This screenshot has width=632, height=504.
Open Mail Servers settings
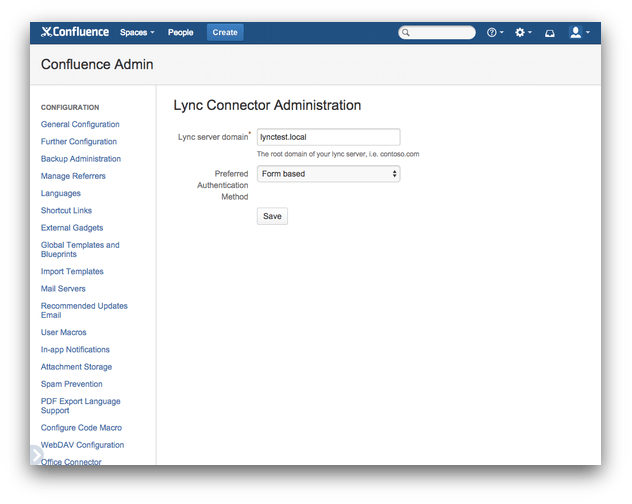tap(63, 289)
